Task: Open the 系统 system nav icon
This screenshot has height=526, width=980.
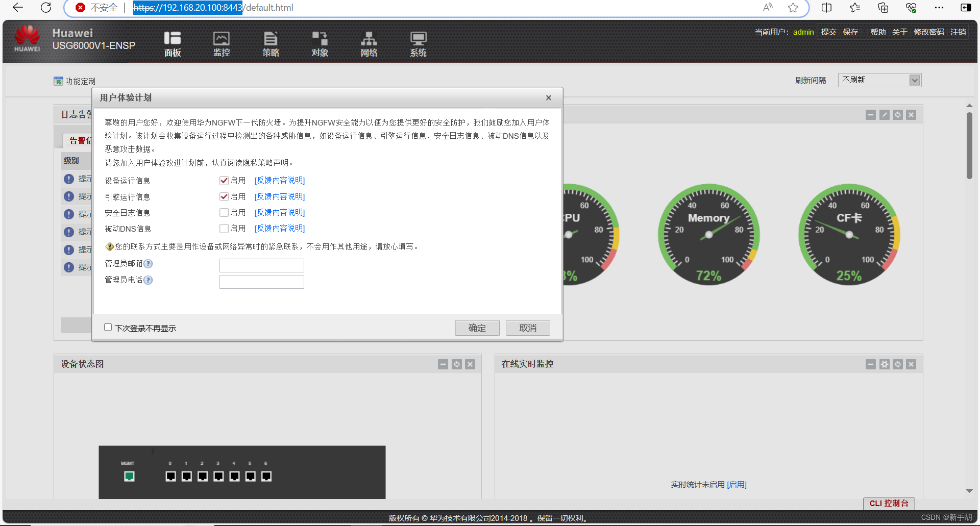Action: (x=419, y=44)
